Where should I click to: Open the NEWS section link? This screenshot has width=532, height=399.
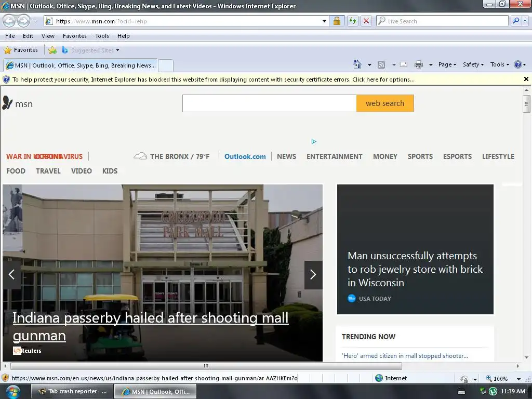tap(286, 156)
